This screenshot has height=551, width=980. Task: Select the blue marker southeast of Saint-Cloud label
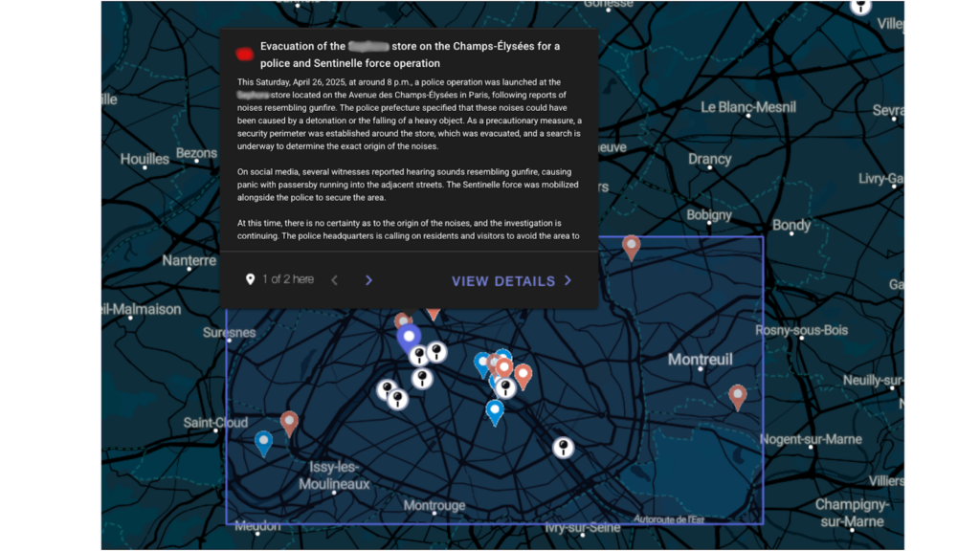click(264, 444)
